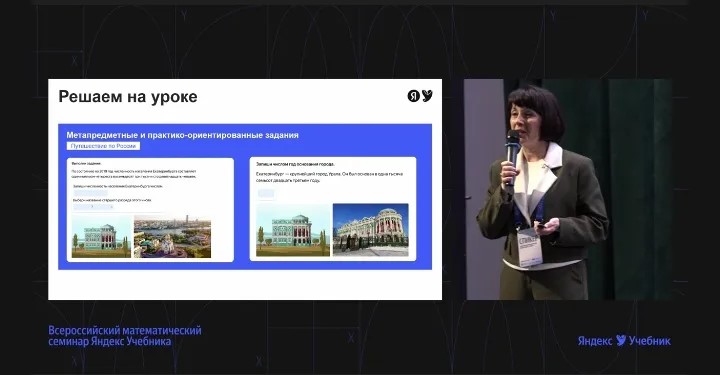Click the "Решаем на уроке" slide title
The width and height of the screenshot is (720, 375).
coord(128,97)
